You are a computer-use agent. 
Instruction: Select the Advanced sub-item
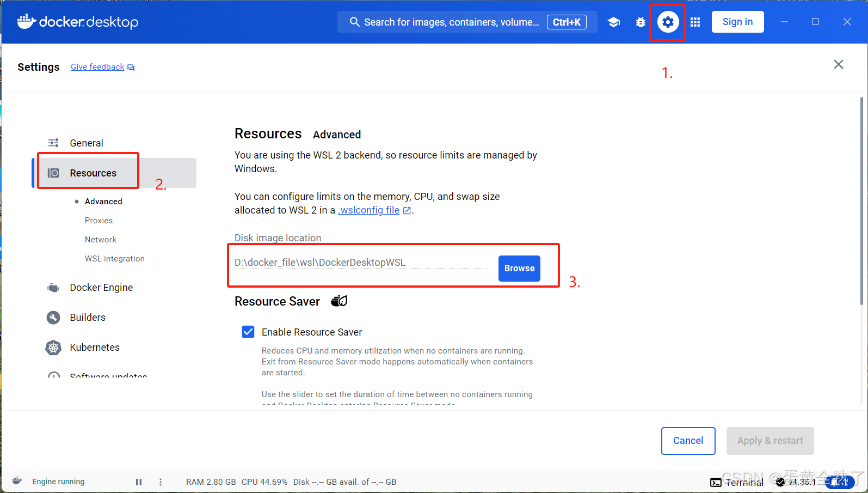pos(103,202)
